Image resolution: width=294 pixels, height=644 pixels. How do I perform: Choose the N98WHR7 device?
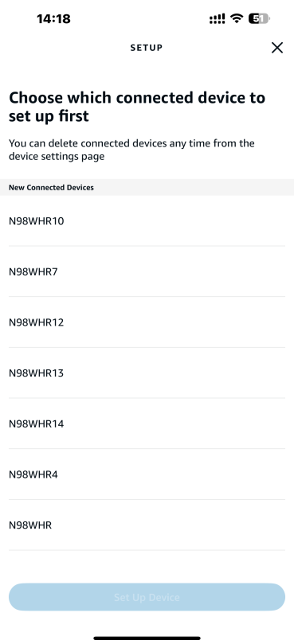(147, 271)
